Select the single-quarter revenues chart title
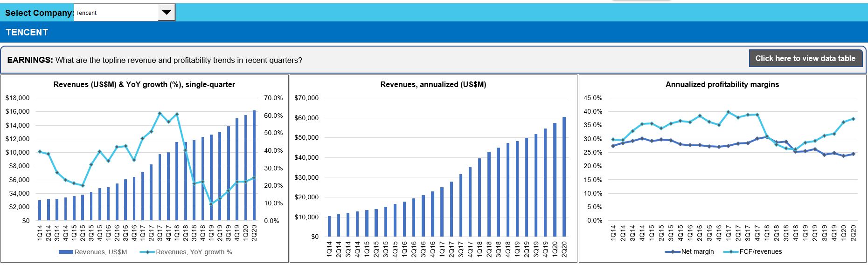This screenshot has height=278, width=868. pyautogui.click(x=144, y=84)
